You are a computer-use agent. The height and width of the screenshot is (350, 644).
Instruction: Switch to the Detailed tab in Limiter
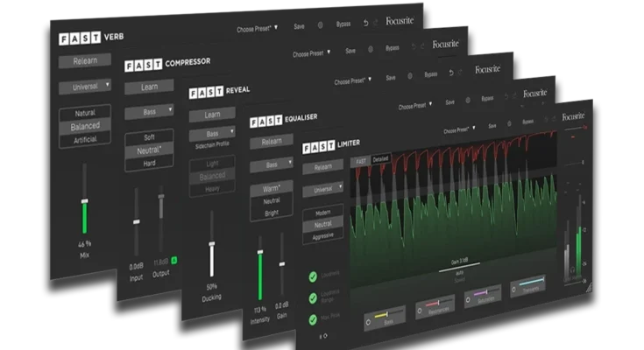pos(379,161)
